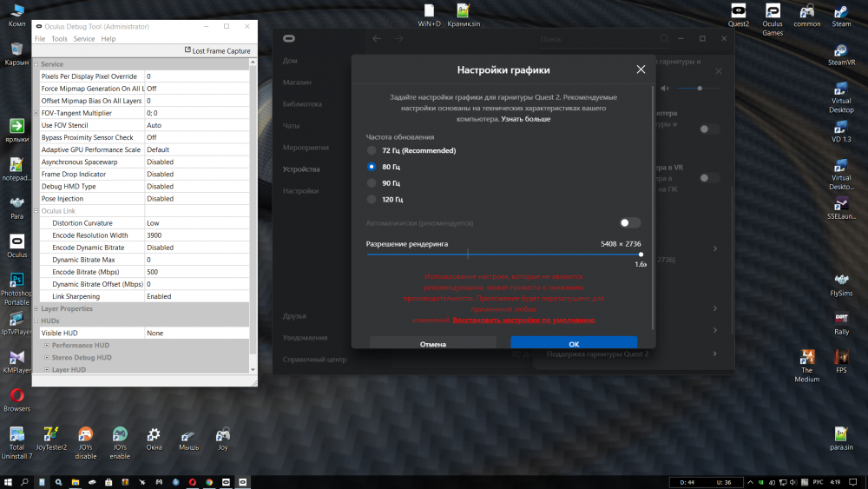Expand the Layer Properties section

36,308
